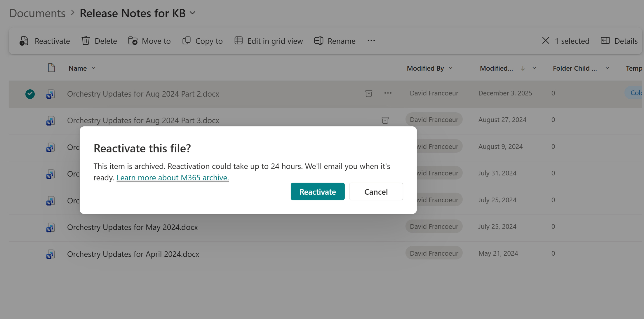Image resolution: width=644 pixels, height=319 pixels.
Task: Open Edit in grid view
Action: pyautogui.click(x=239, y=41)
